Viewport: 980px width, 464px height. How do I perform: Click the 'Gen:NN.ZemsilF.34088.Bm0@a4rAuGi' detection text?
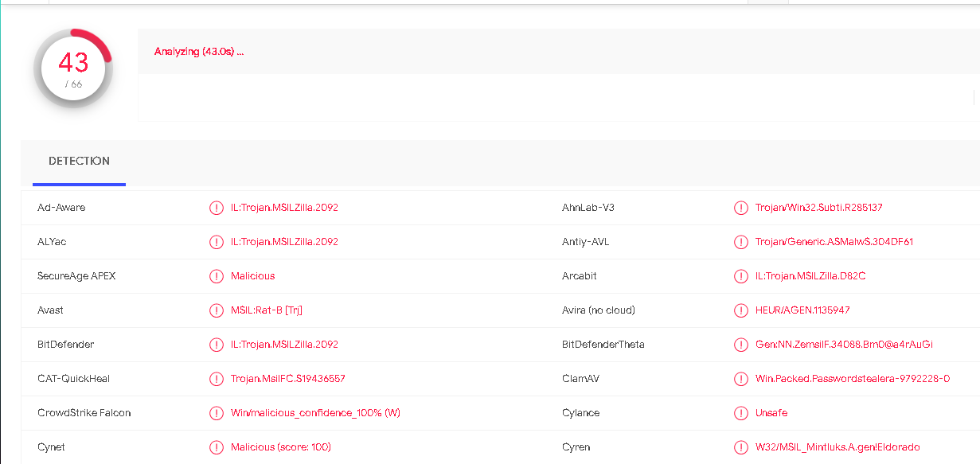[844, 345]
